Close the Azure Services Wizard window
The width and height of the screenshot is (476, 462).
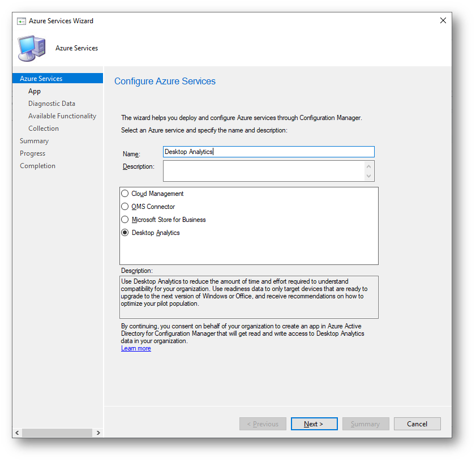point(443,20)
